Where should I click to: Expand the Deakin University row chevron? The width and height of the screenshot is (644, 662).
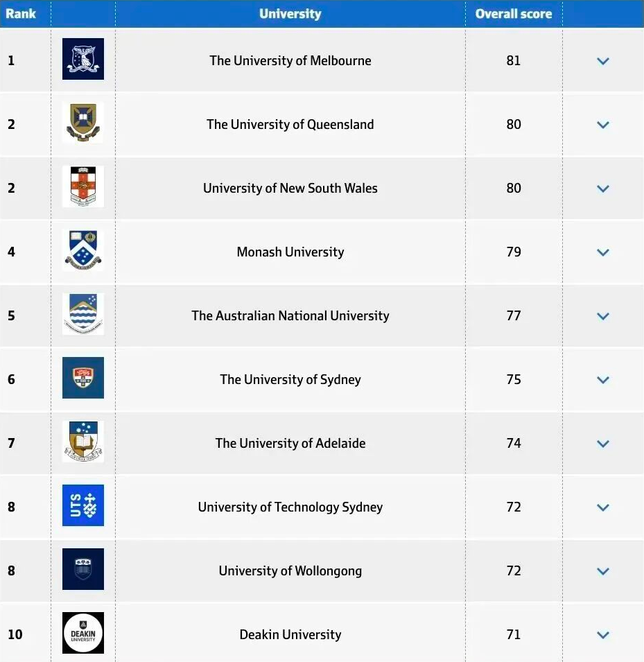(603, 635)
